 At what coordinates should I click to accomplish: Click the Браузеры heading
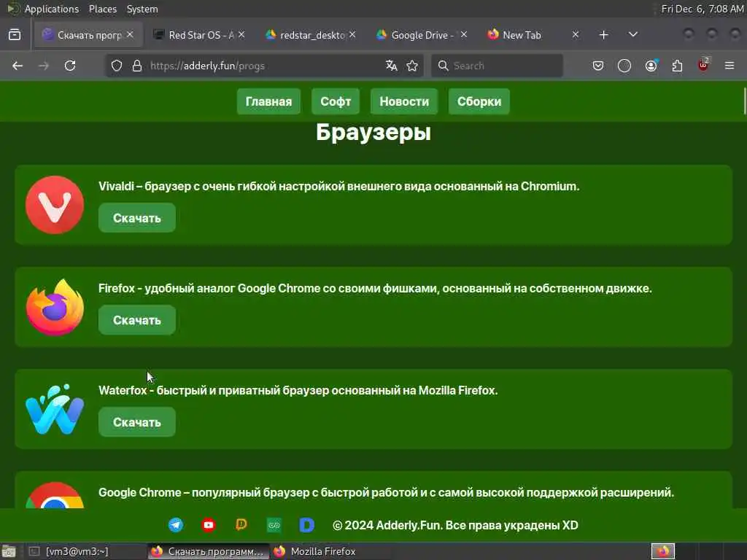tap(373, 133)
